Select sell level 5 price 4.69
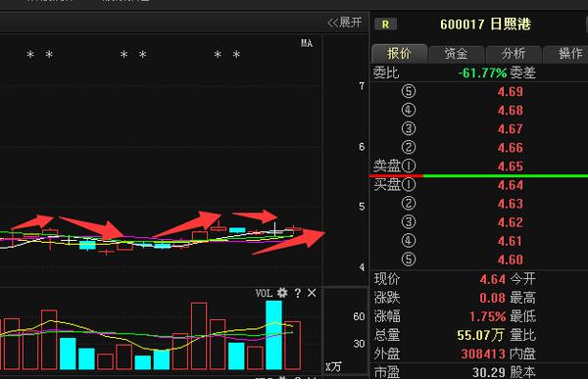This screenshot has height=379, width=588. click(x=510, y=91)
